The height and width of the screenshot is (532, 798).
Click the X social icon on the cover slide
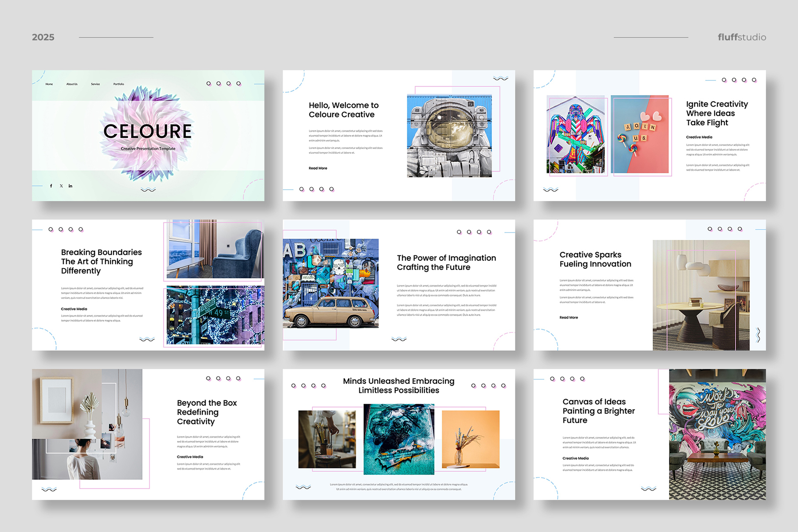click(x=61, y=186)
